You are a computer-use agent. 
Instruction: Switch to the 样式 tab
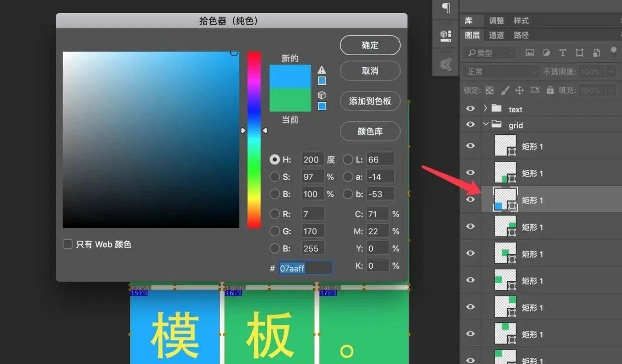(521, 21)
